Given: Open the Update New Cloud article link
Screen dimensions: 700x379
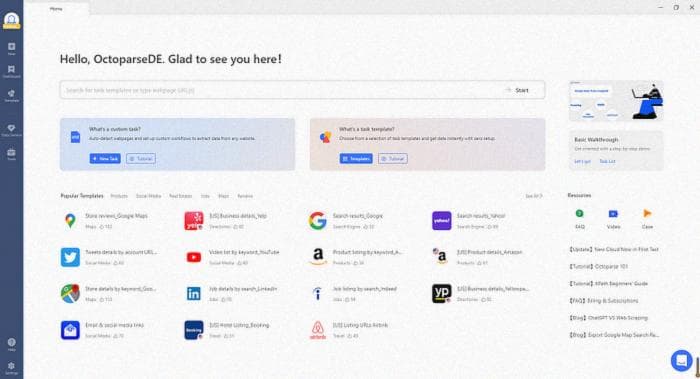Looking at the screenshot, I should (614, 249).
